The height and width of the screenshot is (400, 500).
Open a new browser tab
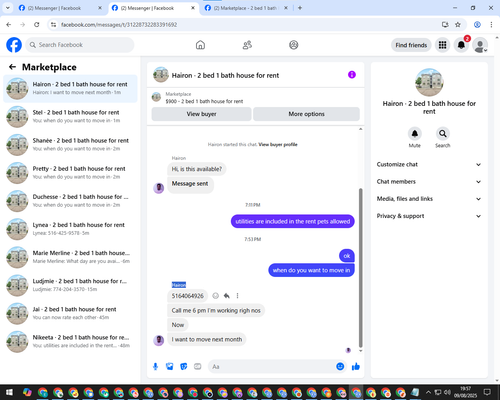click(x=300, y=8)
